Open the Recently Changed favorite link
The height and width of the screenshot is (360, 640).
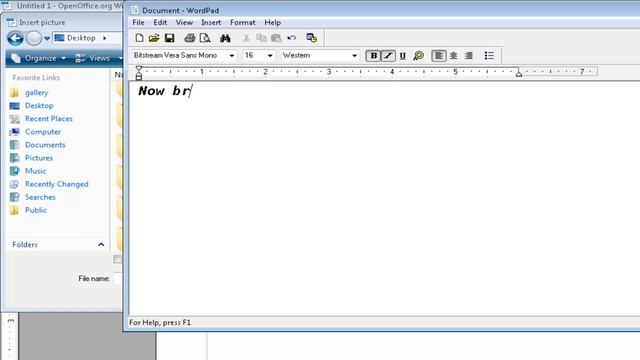[56, 184]
